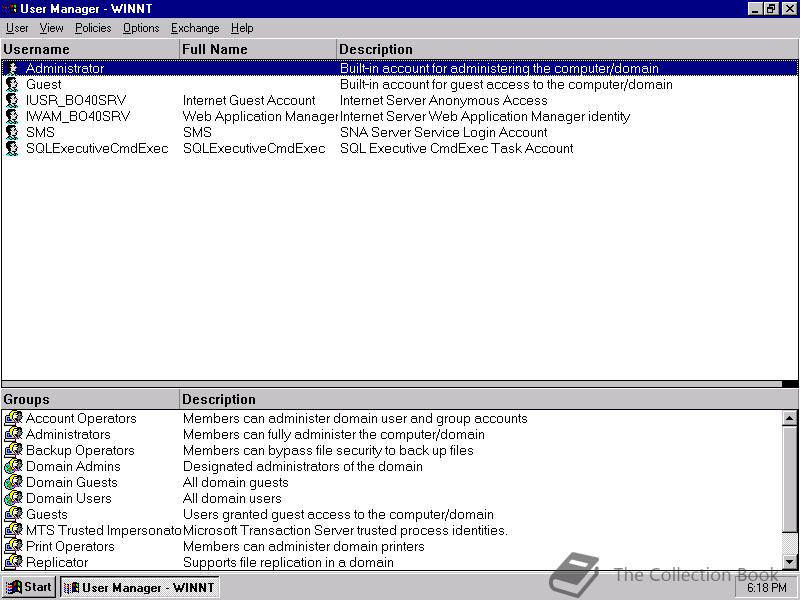The width and height of the screenshot is (800, 600).
Task: Click Internet Server Anonymous Access description
Action: click(443, 100)
